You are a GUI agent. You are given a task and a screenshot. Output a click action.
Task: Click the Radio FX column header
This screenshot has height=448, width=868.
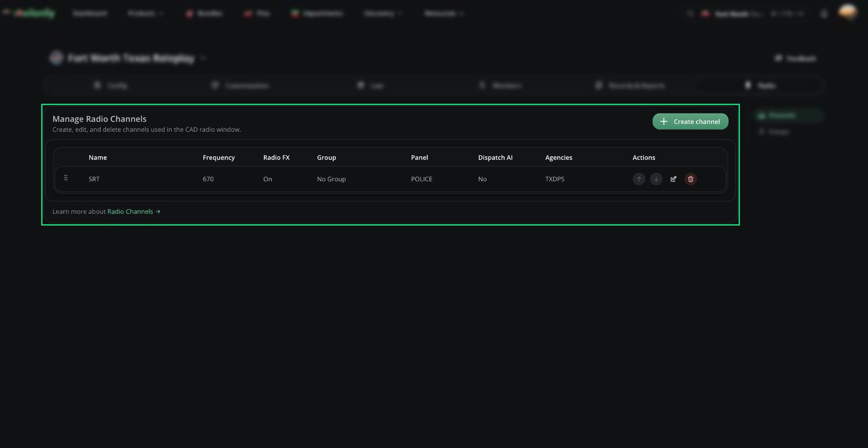pos(276,158)
